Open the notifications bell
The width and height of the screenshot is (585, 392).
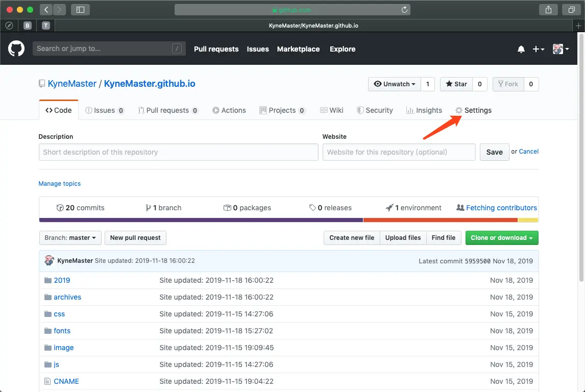[521, 49]
